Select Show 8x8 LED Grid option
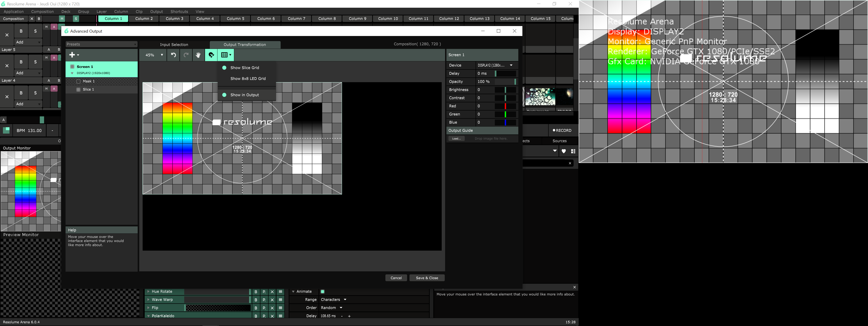The width and height of the screenshot is (868, 326). point(248,79)
